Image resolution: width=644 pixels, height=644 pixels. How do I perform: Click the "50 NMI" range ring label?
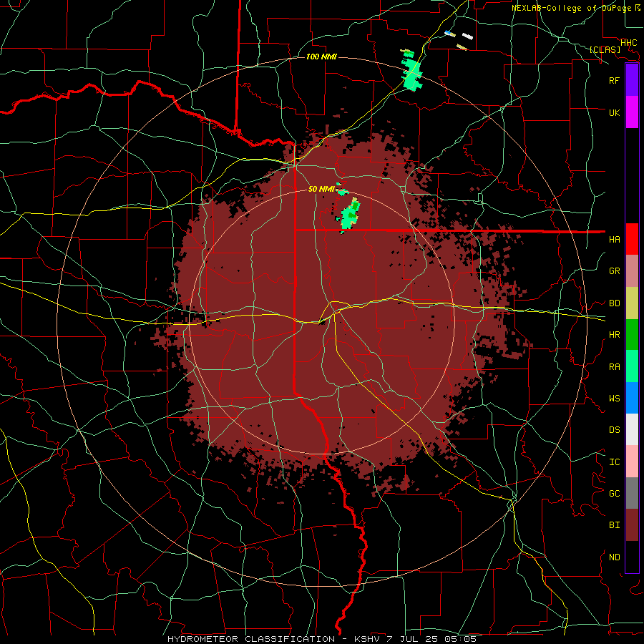coord(321,189)
